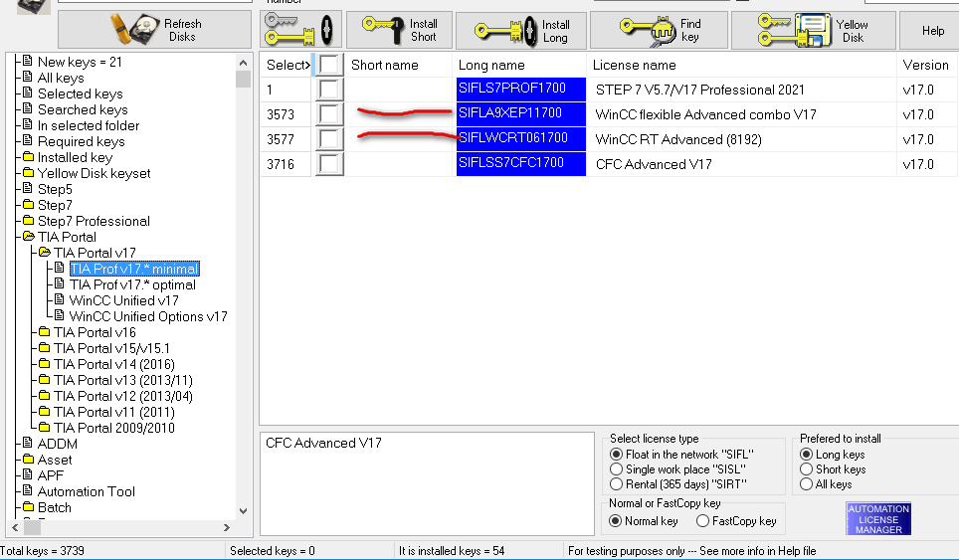959x560 pixels.
Task: Click Install Long key button
Action: coord(521,31)
